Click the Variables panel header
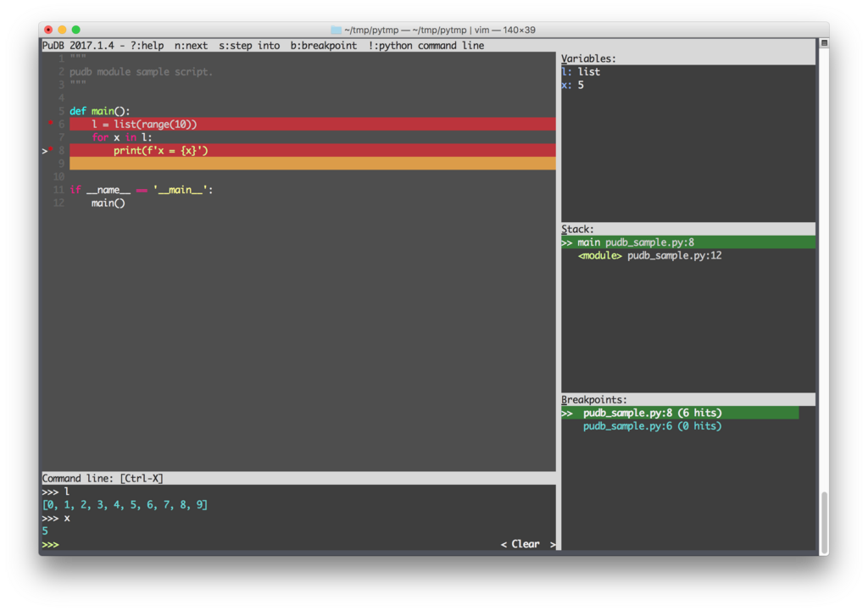Screen dimensions: 868x611 [687, 58]
